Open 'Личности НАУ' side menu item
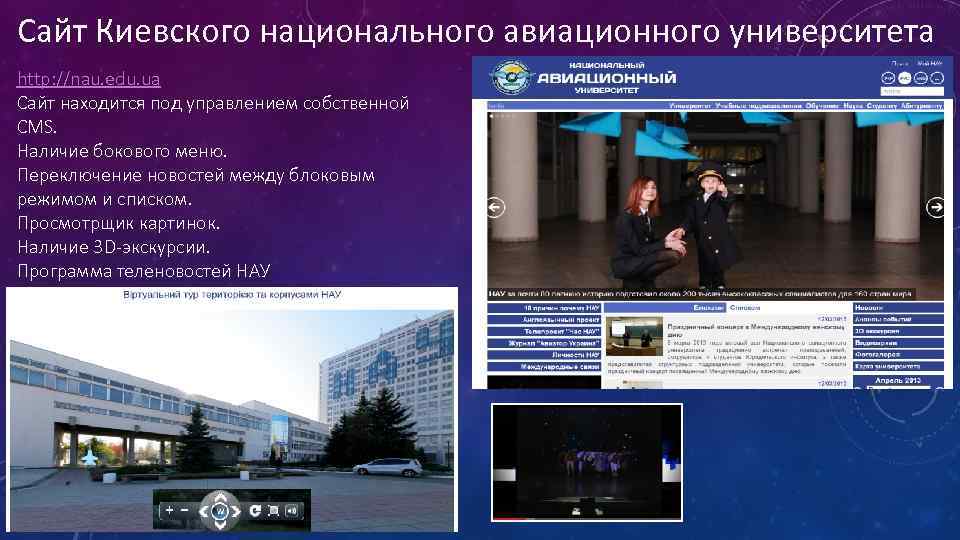This screenshot has height=540, width=960. pyautogui.click(x=544, y=354)
